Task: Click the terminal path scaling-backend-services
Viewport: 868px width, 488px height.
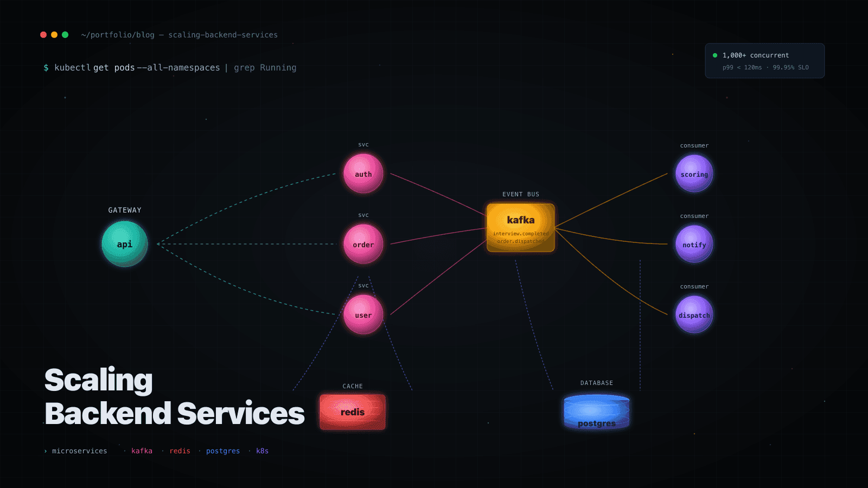Action: (223, 35)
